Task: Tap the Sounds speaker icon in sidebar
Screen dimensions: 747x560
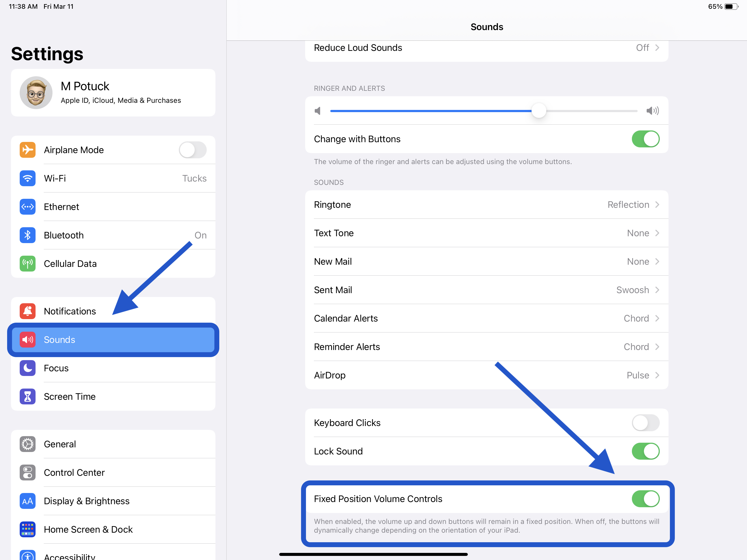Action: click(28, 339)
